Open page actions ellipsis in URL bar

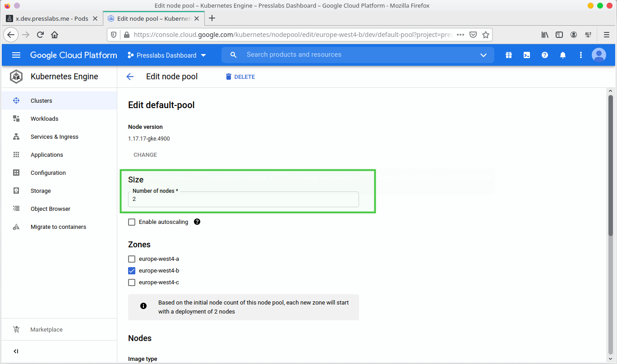click(x=460, y=35)
